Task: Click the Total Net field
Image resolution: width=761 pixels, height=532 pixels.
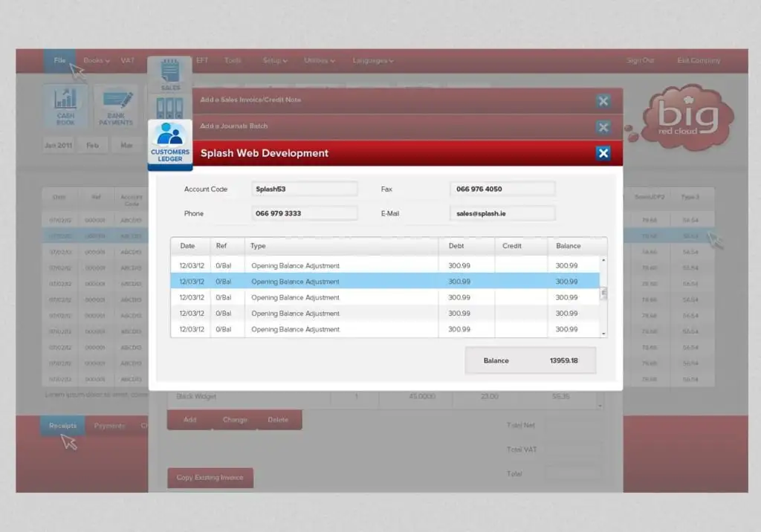Action: (573, 425)
